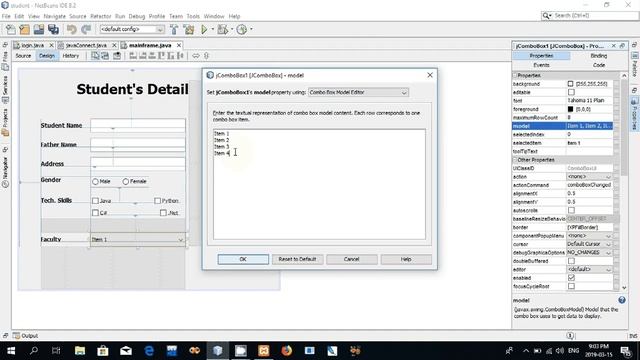Image resolution: width=640 pixels, height=360 pixels.
Task: Check the .Net skill checkbox
Action: (163, 213)
